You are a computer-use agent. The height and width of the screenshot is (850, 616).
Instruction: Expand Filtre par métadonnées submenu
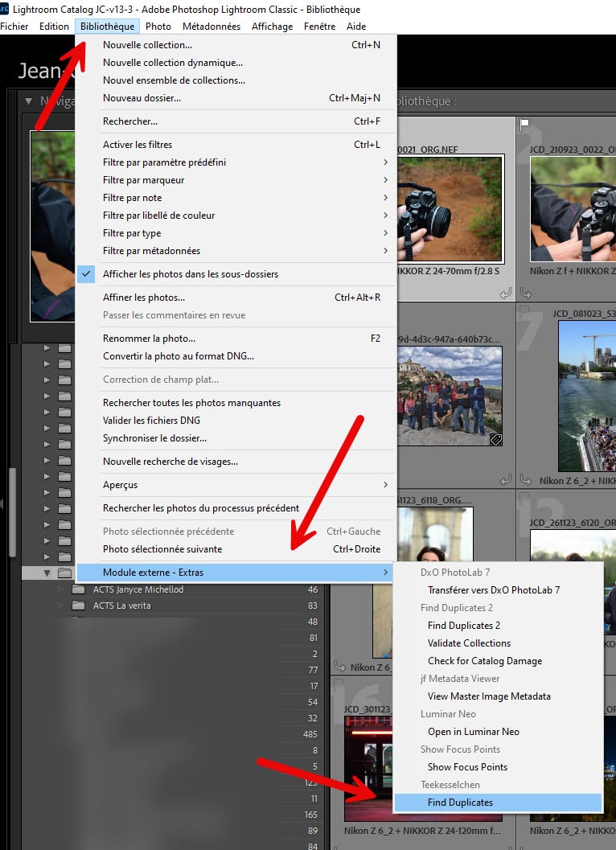click(x=236, y=251)
